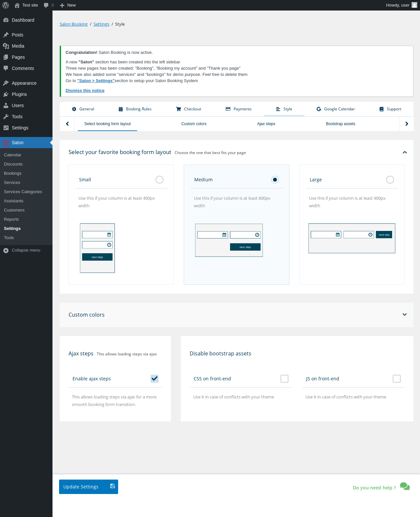
Task: Click the Comments icon in sidebar
Action: click(6, 68)
